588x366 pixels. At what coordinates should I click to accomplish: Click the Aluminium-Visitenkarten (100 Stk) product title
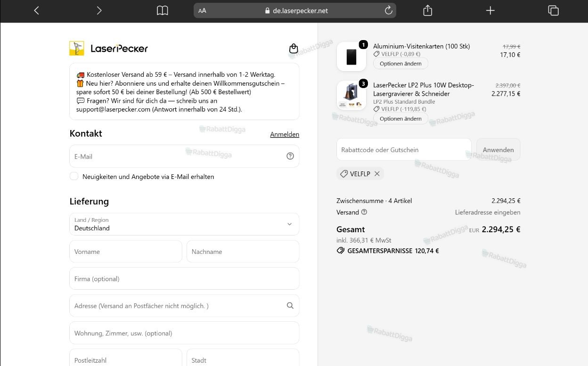(422, 46)
